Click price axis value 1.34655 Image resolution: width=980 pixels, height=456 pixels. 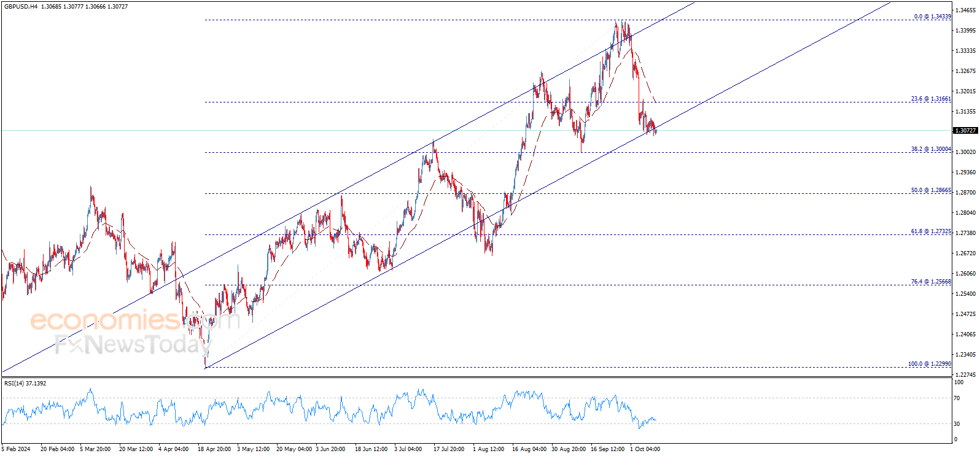tap(966, 10)
